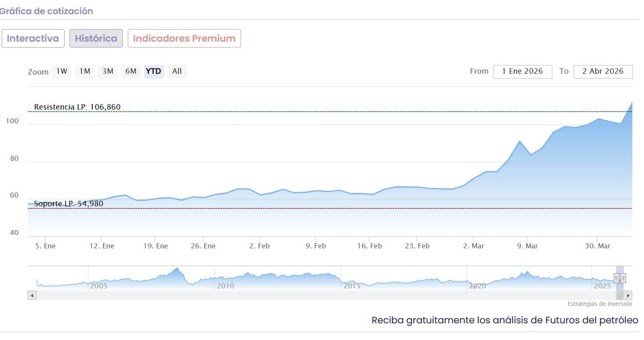Click the To date field
Screen dimensions: 644x340
(603, 71)
